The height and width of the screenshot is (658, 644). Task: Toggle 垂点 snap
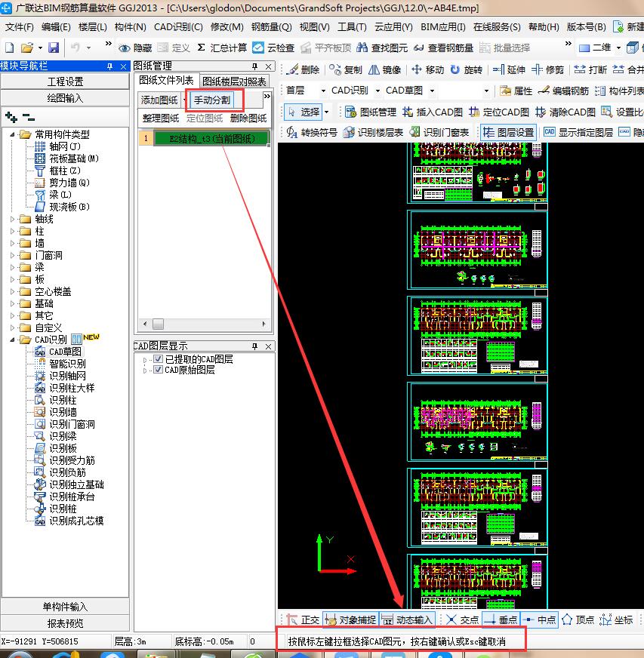coord(501,620)
